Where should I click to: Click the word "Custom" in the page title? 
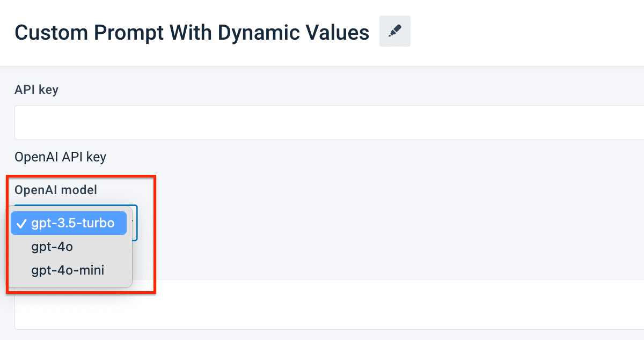click(52, 33)
